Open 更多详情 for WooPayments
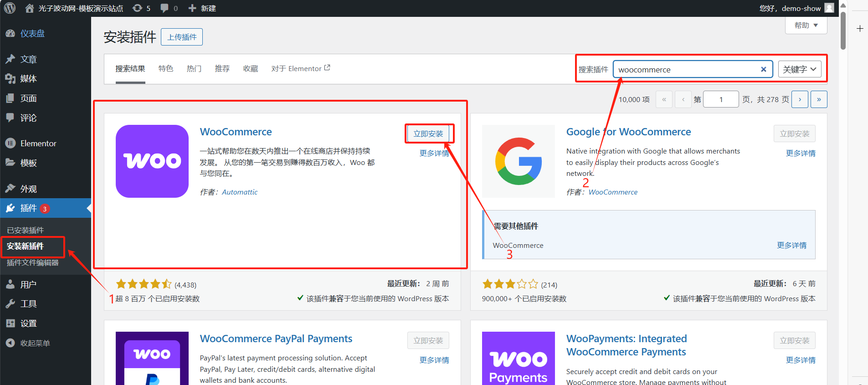Screen dimensions: 868x385 click(801, 360)
